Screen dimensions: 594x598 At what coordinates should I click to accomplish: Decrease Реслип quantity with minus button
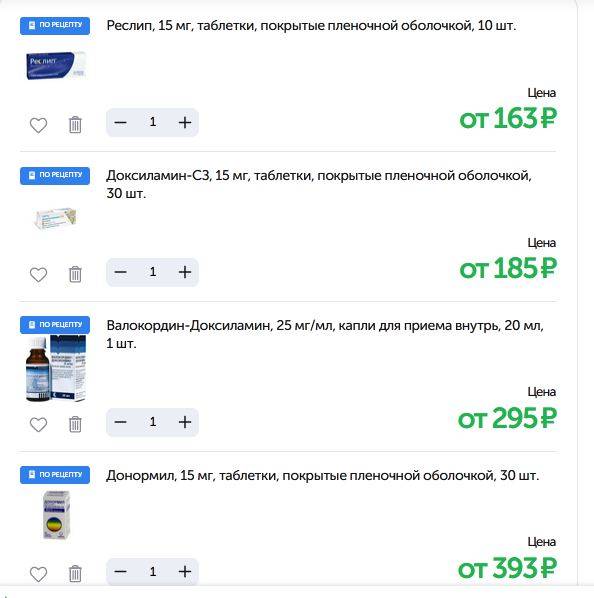(x=120, y=122)
